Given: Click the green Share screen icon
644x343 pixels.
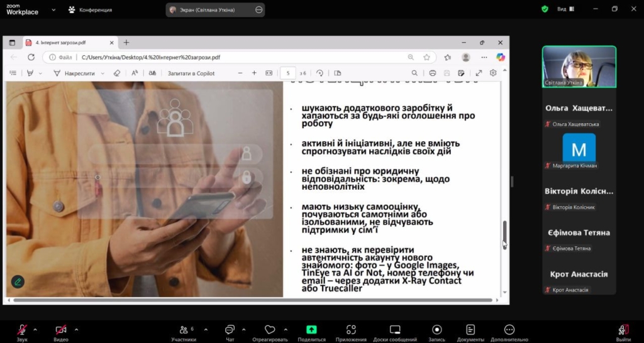Looking at the screenshot, I should (311, 330).
